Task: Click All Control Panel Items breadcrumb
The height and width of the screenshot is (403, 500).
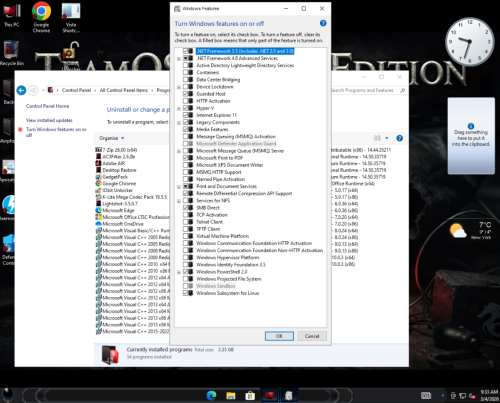Action: [124, 90]
